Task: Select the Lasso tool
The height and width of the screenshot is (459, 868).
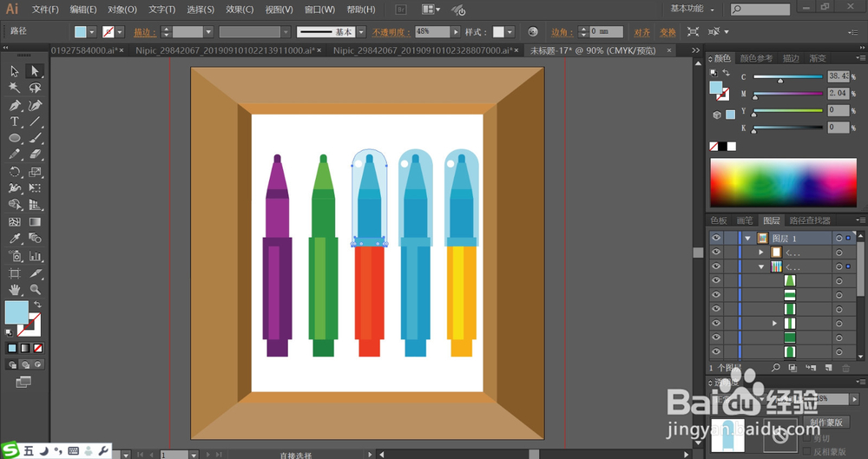Action: pos(35,88)
